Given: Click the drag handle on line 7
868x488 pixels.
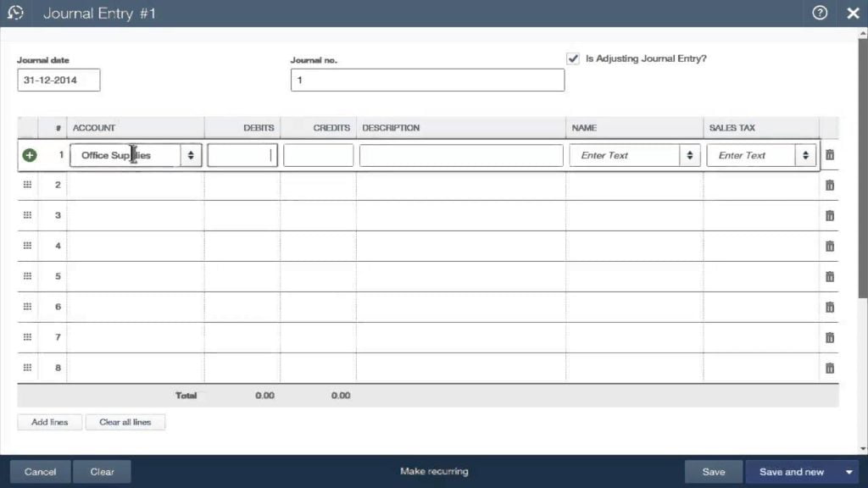Looking at the screenshot, I should click(x=28, y=337).
